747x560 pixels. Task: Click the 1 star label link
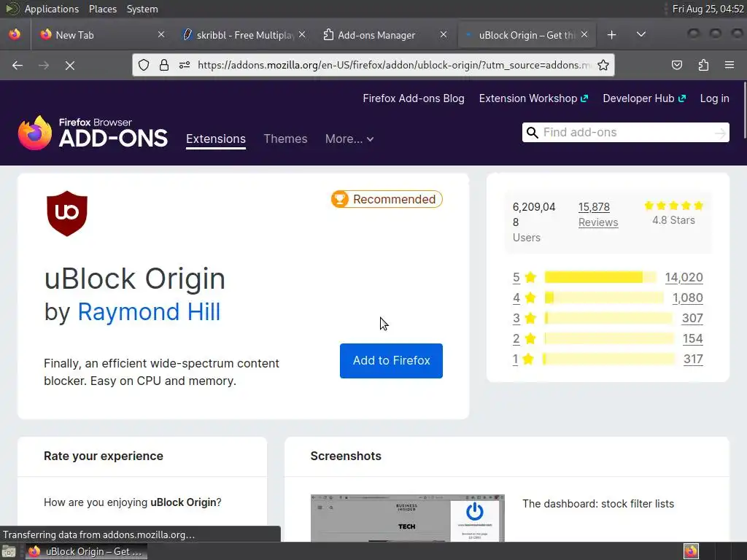click(x=515, y=359)
